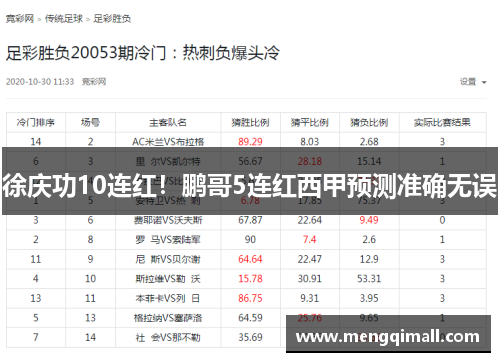Select the 尼斯VS贝尔谢 match cell
The height and width of the screenshot is (362, 500).
click(168, 259)
